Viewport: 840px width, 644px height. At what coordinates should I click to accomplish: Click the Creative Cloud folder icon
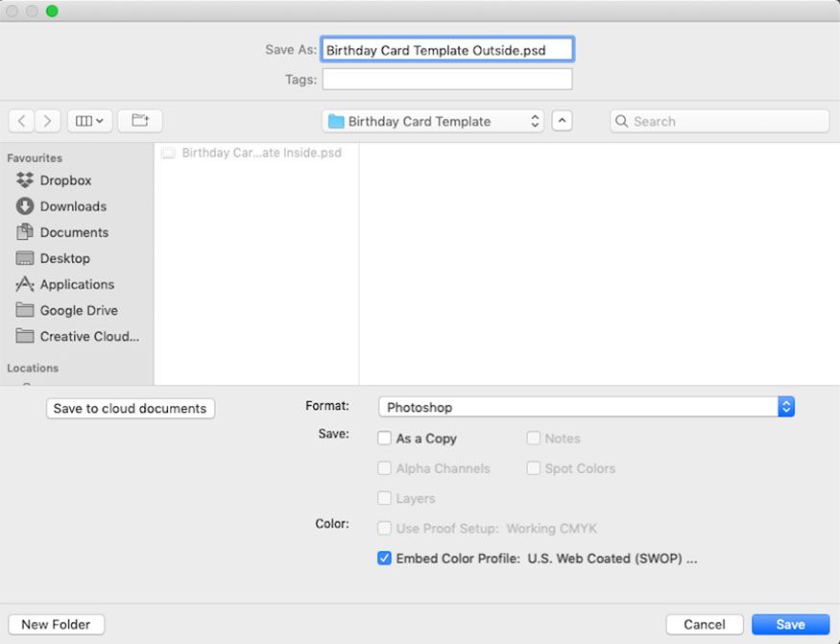click(25, 335)
